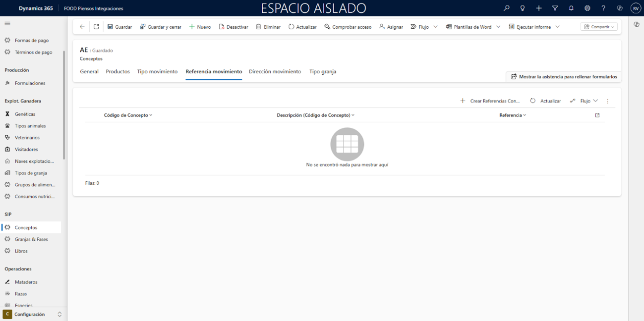Click the advanced find filter icon

tap(555, 8)
